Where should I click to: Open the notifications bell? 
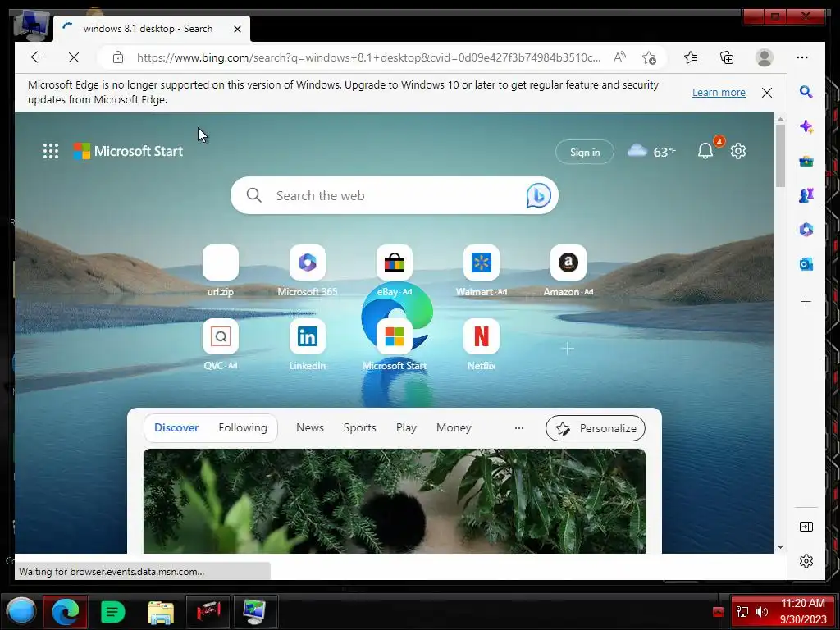705,151
